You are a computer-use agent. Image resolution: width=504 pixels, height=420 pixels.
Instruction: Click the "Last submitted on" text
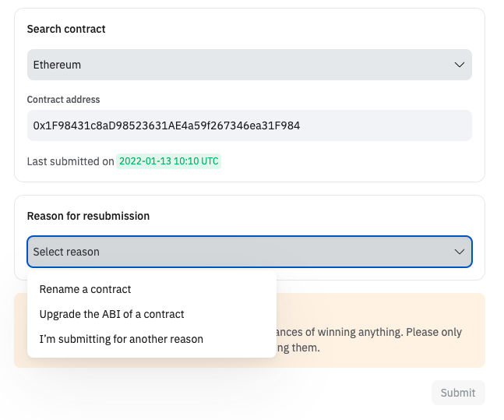point(70,161)
